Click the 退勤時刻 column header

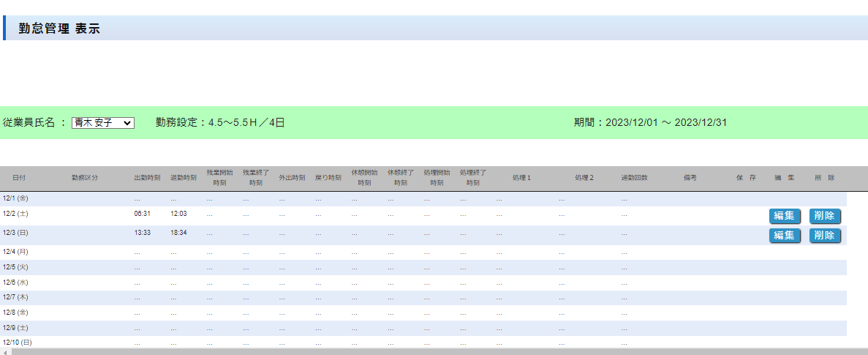click(x=183, y=178)
